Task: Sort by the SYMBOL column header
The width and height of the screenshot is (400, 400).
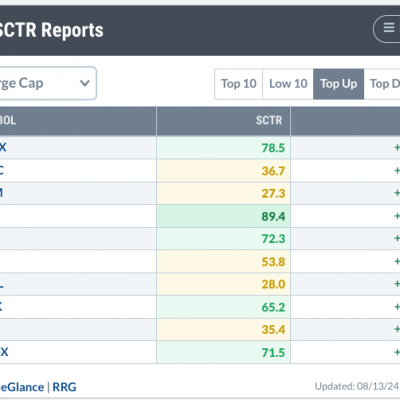Action: [78, 121]
